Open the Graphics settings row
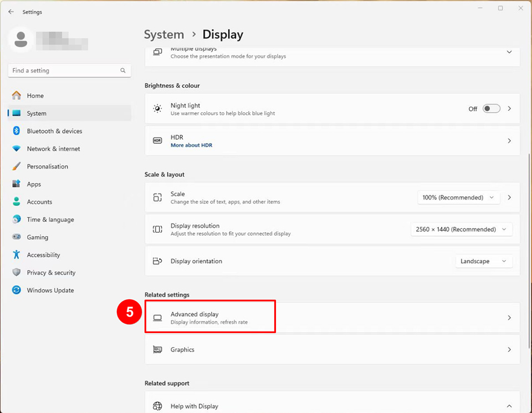This screenshot has width=532, height=413. coord(332,350)
